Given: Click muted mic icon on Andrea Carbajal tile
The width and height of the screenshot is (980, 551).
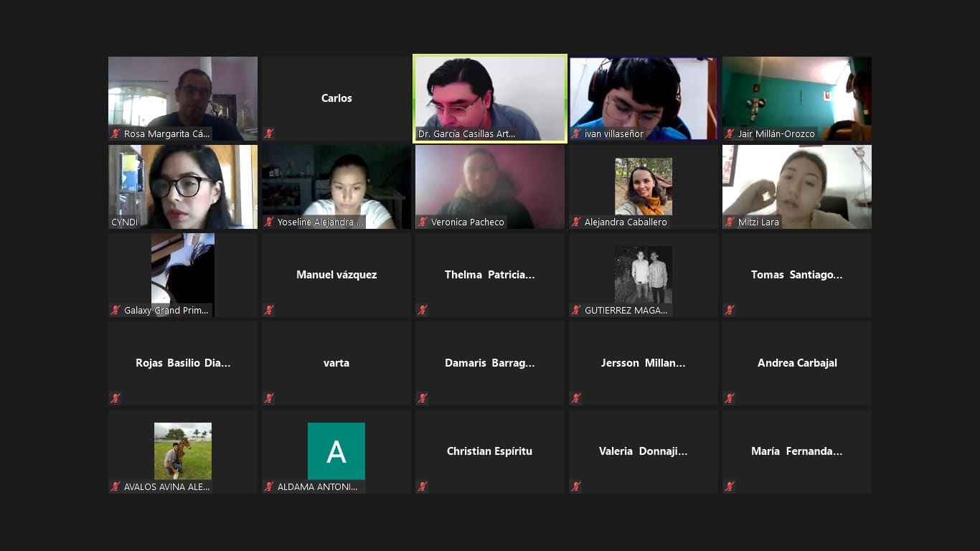Looking at the screenshot, I should pos(730,398).
